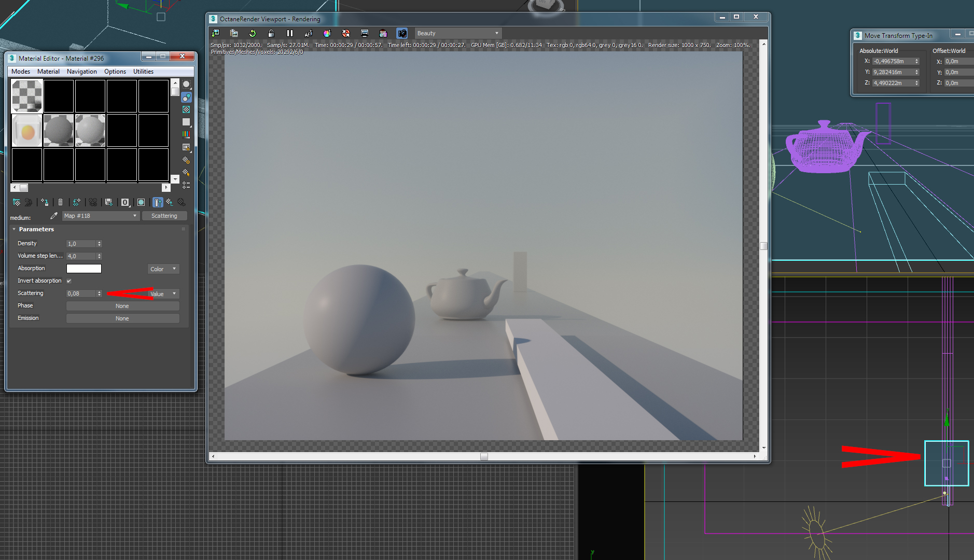Open Material Editor Options gear icon
The width and height of the screenshot is (974, 560).
(x=186, y=160)
